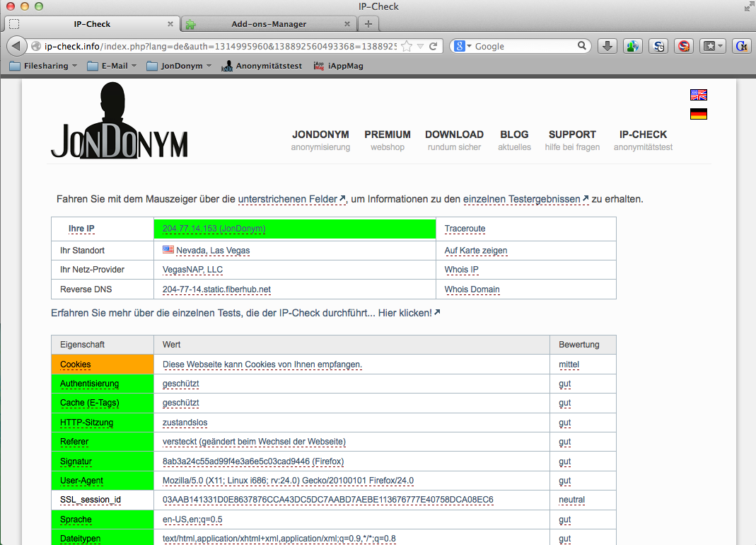
Task: Open the JONDONYM anonymisierung menu item
Action: 320,140
